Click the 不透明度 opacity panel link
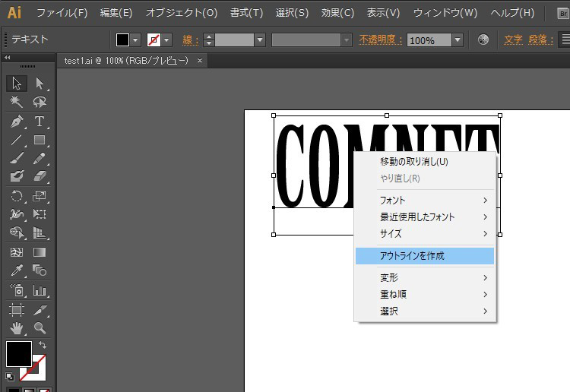570x392 pixels. (x=381, y=40)
